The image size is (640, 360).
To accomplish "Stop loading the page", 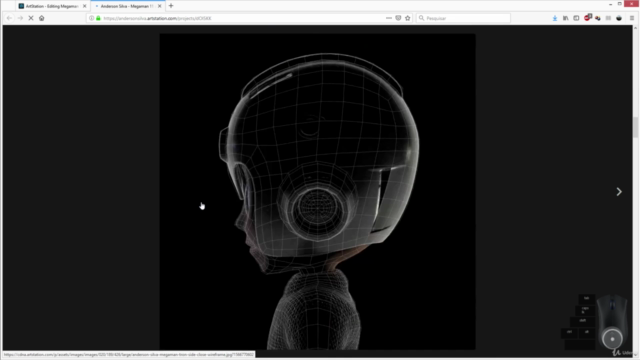I will (31, 18).
